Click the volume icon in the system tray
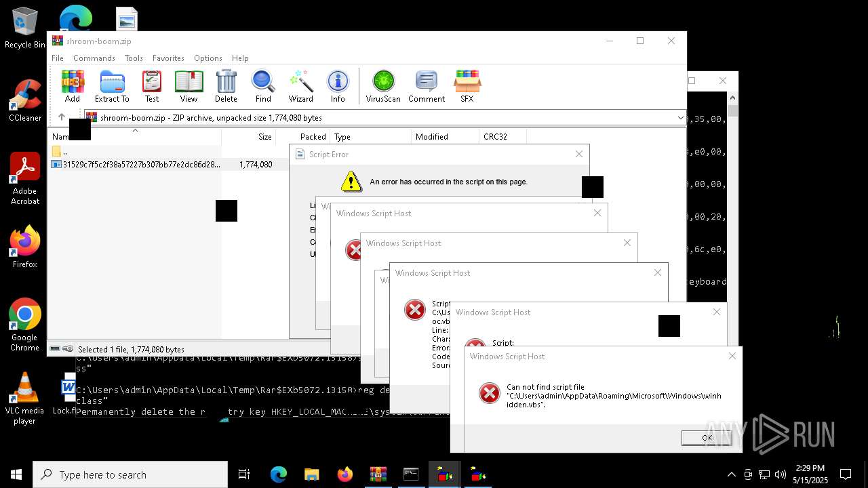868x488 pixels. pyautogui.click(x=781, y=474)
